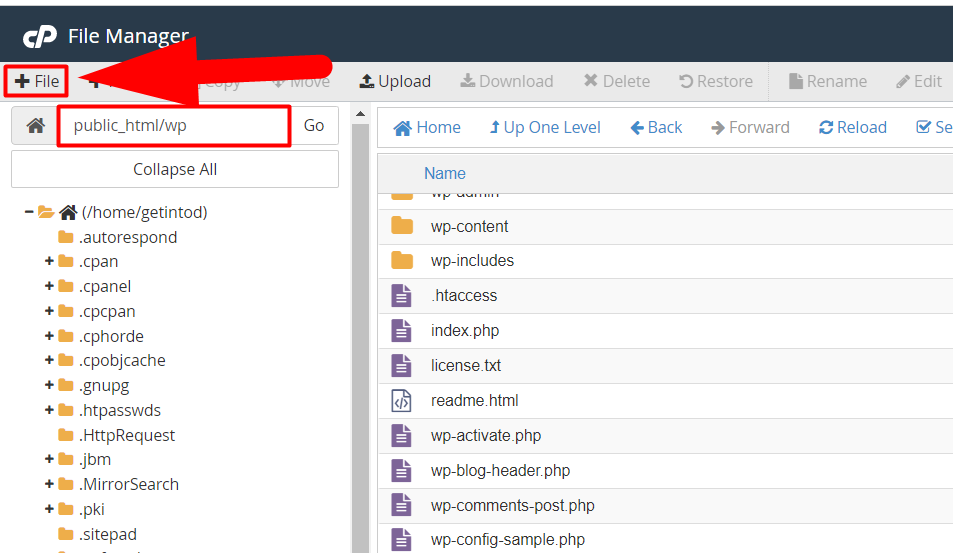Viewport: 953px width, 553px height.
Task: Click the wp-includes folder icon
Action: (402, 260)
